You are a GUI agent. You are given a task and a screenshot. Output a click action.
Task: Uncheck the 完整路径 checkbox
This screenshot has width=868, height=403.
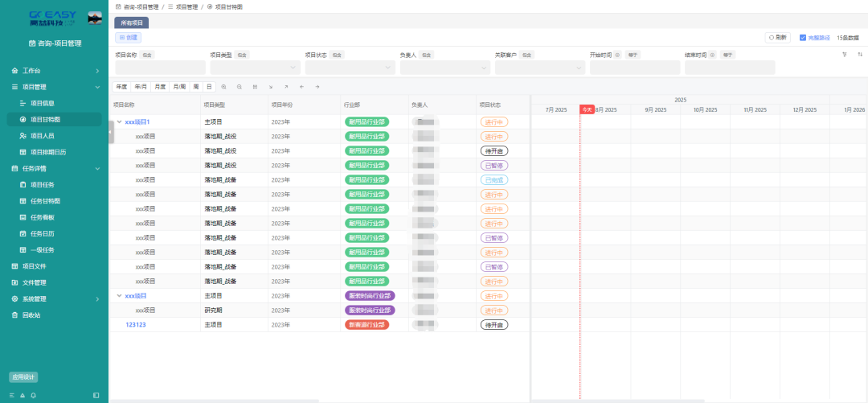pyautogui.click(x=803, y=37)
